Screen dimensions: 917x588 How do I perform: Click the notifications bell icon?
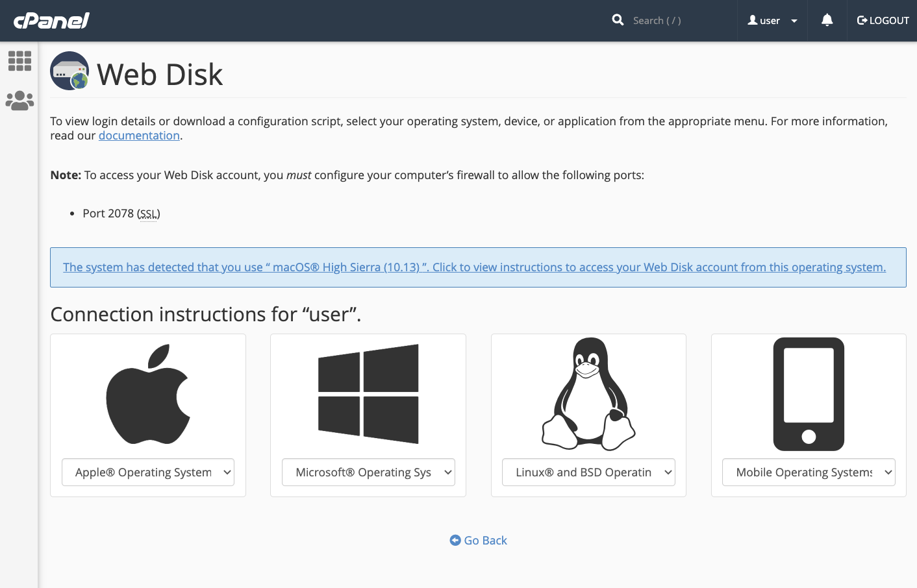(827, 21)
